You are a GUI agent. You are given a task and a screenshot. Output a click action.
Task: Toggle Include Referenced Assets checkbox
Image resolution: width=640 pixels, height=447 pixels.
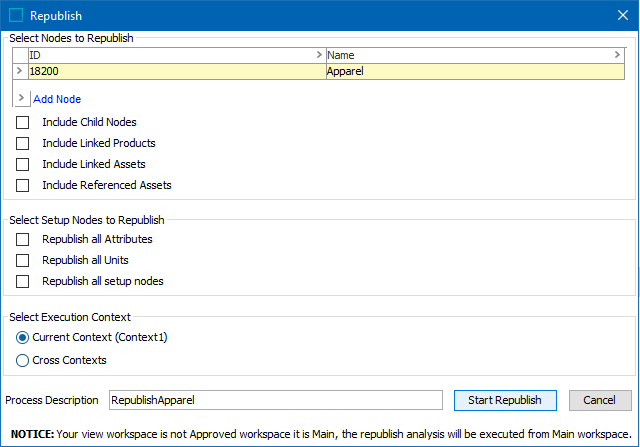pos(23,185)
